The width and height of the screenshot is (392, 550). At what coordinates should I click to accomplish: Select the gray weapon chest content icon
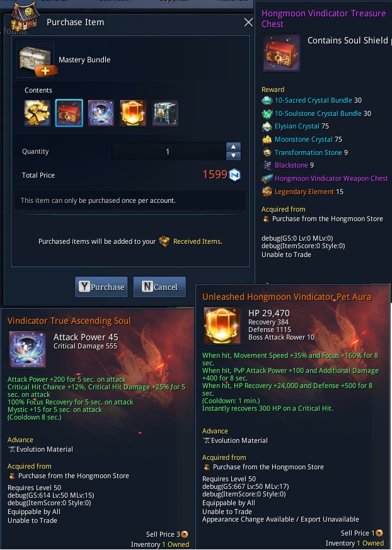(164, 113)
